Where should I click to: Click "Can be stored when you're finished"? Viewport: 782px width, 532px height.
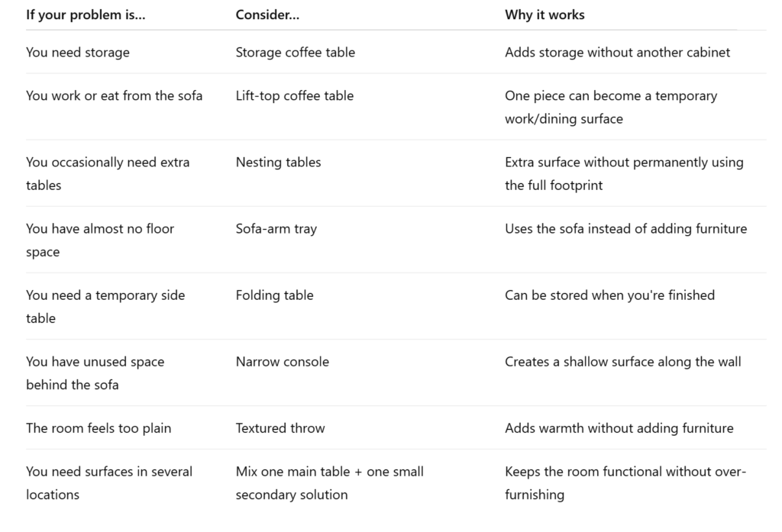[x=609, y=295]
